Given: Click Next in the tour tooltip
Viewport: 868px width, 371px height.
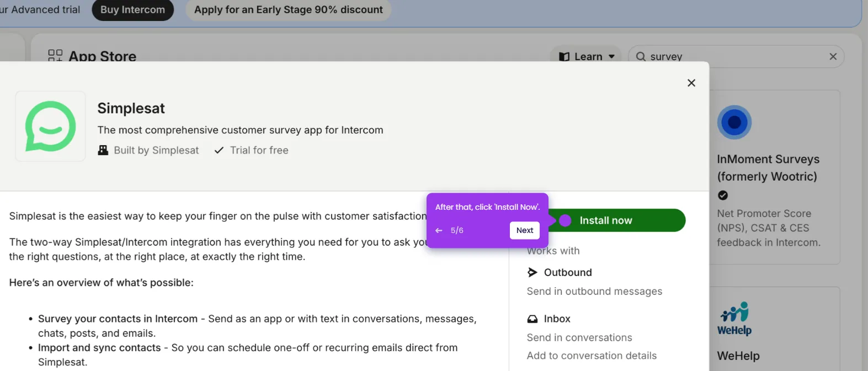Looking at the screenshot, I should pyautogui.click(x=525, y=230).
